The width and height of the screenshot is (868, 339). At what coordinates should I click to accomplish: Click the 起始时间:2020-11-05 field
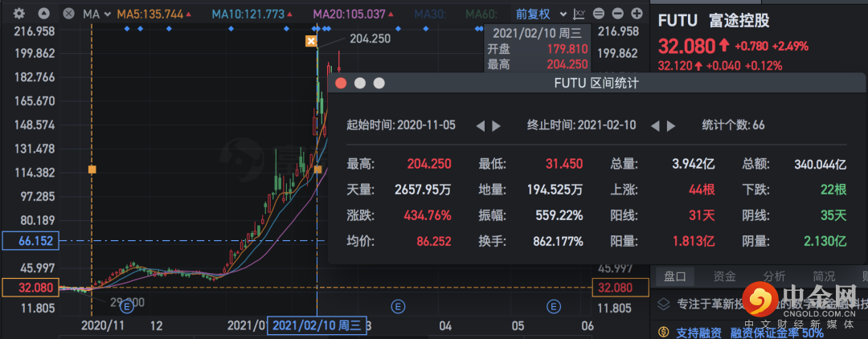click(x=401, y=125)
